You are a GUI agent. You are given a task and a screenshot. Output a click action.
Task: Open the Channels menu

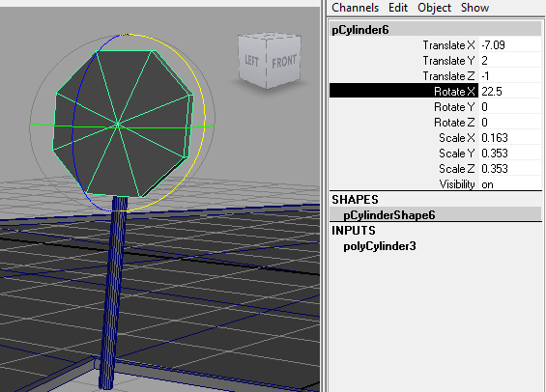click(355, 8)
